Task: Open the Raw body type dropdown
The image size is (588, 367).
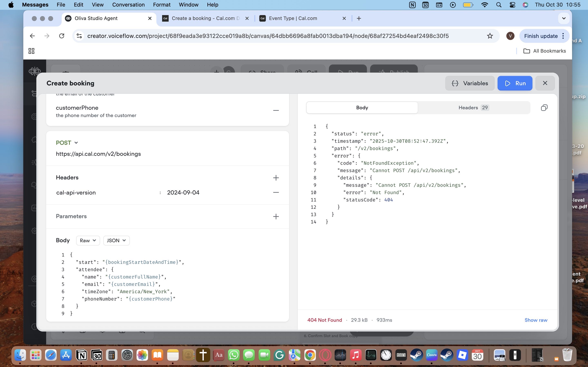Action: (88, 241)
